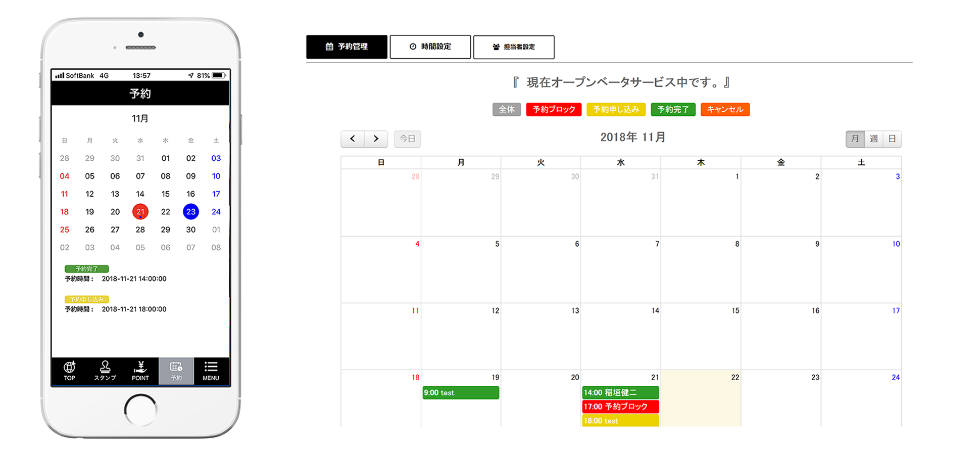The width and height of the screenshot is (980, 455).
Task: Switch calendar to 週 week view
Action: tap(873, 139)
